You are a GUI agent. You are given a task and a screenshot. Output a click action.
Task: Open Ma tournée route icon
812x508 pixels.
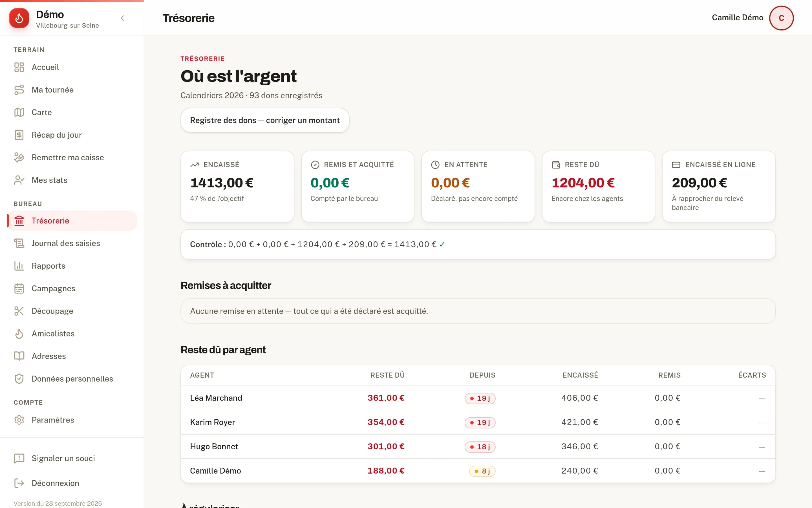pos(19,90)
